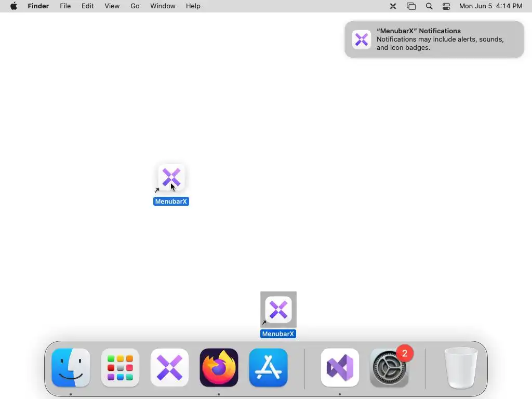
Task: Launch MenubarX from the Dock
Action: (170, 367)
